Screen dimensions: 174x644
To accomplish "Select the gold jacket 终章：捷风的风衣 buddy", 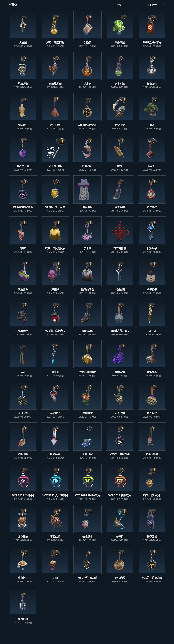I will 55,230.
